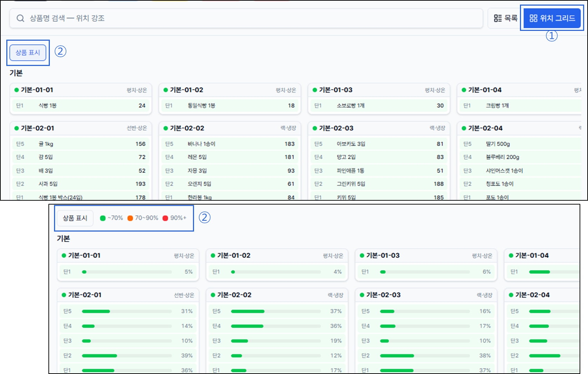The height and width of the screenshot is (374, 588).
Task: Click the 31% value in 기본-02-01 card
Action: coord(187,311)
